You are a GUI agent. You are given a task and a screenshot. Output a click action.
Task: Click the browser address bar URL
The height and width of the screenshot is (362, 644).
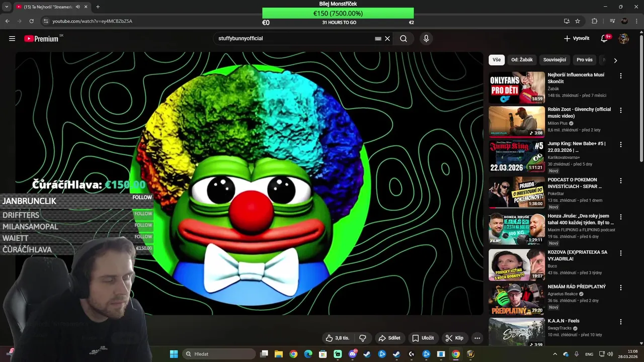click(93, 21)
